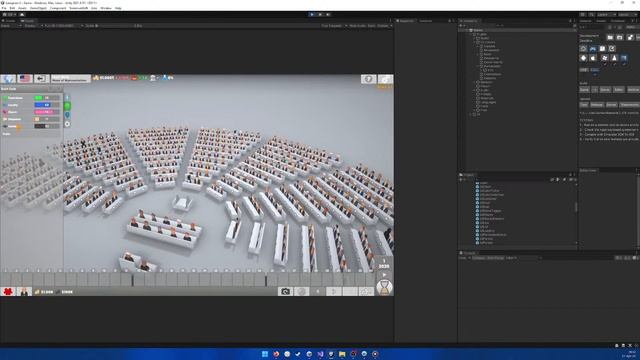Click the first button in the Build row
This screenshot has width=640, height=360.
[x=584, y=89]
